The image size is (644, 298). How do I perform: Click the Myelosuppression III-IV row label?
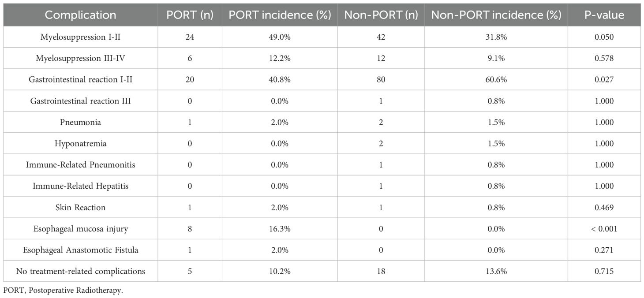coord(80,58)
